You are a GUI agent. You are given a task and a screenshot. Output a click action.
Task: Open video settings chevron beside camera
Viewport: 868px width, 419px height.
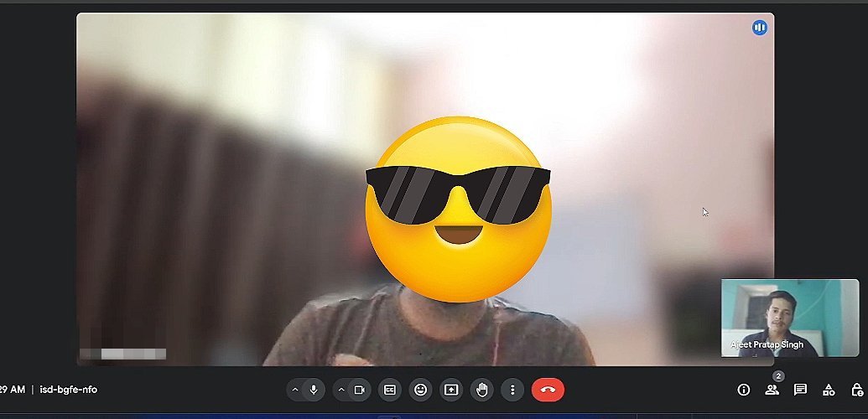pos(341,391)
